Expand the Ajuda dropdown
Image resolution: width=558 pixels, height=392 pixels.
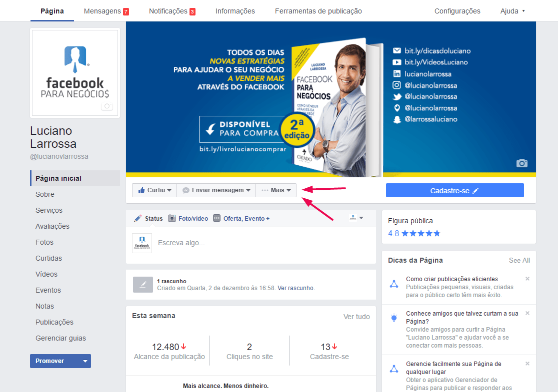pyautogui.click(x=512, y=11)
